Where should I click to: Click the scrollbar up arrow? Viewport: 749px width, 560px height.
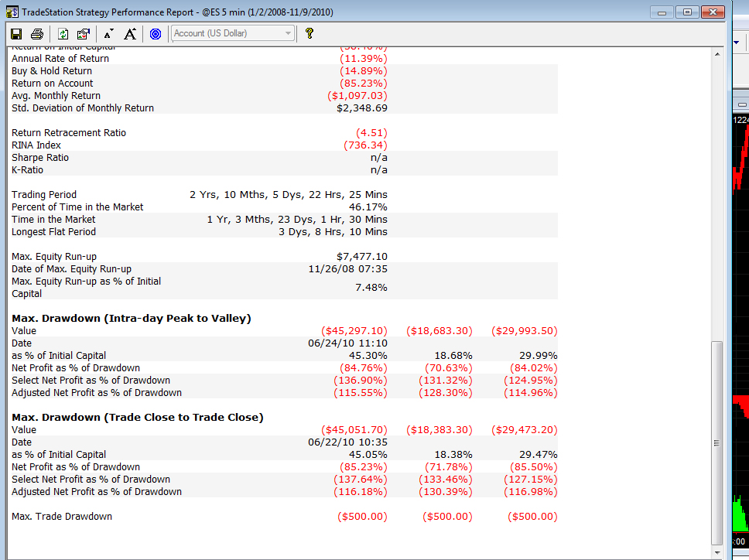pyautogui.click(x=717, y=54)
